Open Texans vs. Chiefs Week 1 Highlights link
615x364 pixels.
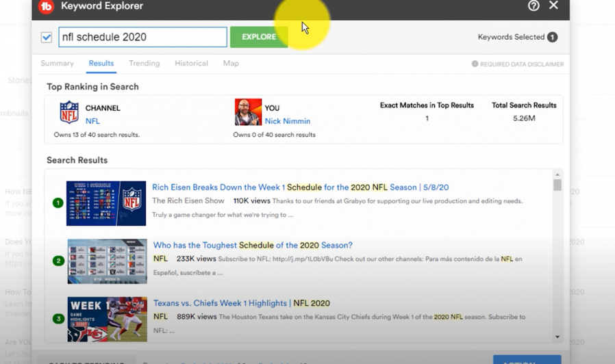(242, 303)
